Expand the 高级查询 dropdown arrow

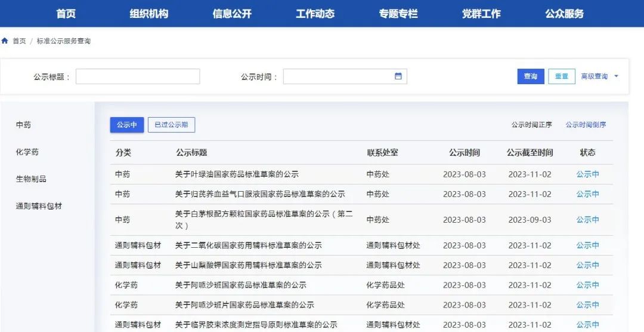[x=616, y=76]
